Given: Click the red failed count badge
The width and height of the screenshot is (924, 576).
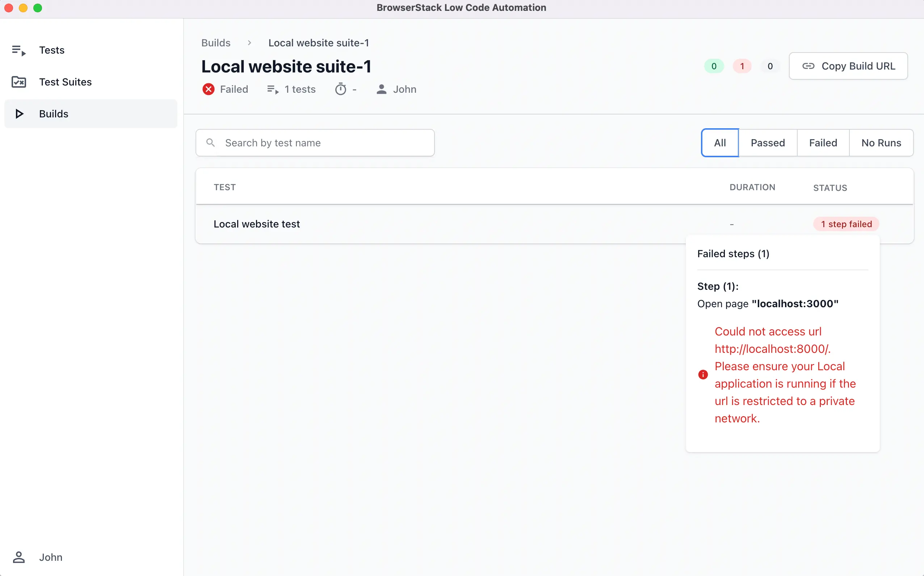Looking at the screenshot, I should [x=742, y=66].
